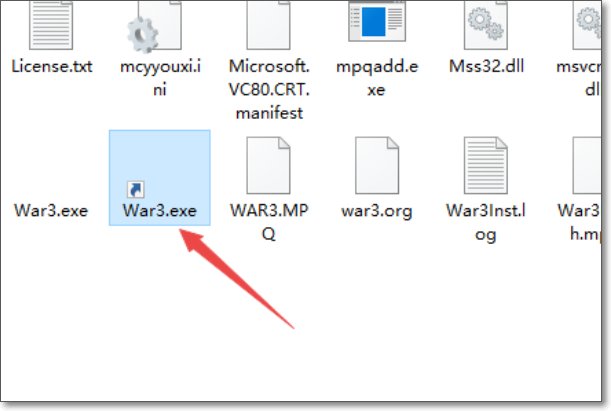Click the non-shortcut War3.exe filename on the left
The image size is (611, 411).
coord(51,211)
